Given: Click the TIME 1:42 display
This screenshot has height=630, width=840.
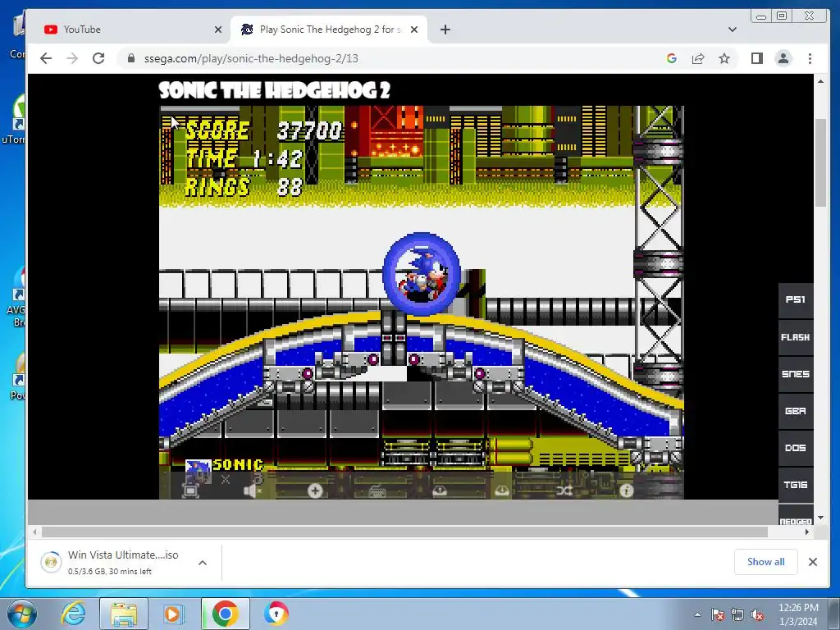Looking at the screenshot, I should coord(244,158).
